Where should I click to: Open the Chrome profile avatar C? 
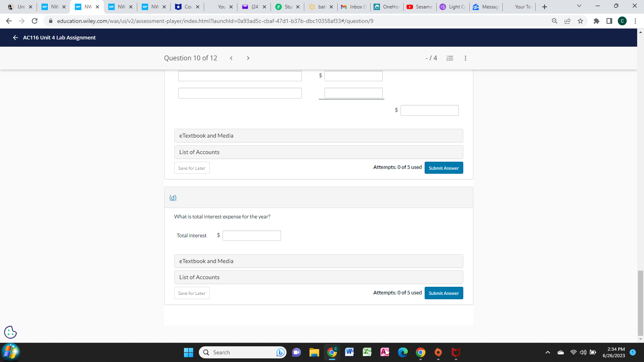click(622, 21)
